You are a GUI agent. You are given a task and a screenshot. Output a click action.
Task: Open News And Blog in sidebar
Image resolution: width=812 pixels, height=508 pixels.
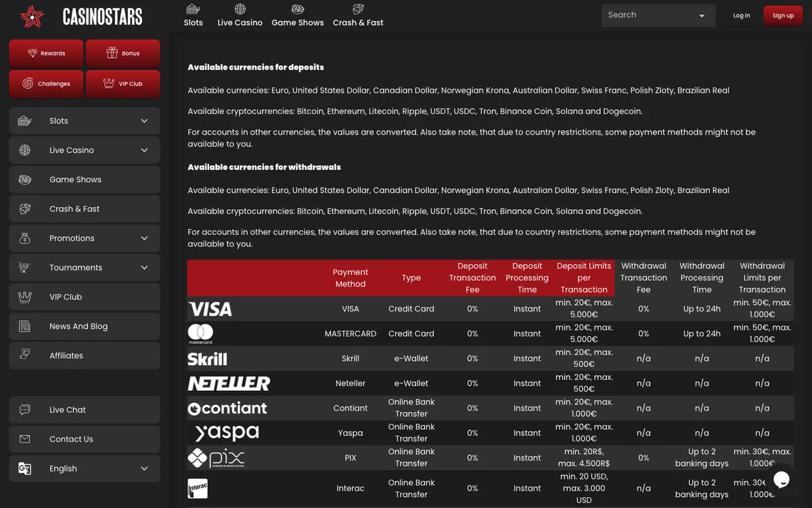coord(85,326)
